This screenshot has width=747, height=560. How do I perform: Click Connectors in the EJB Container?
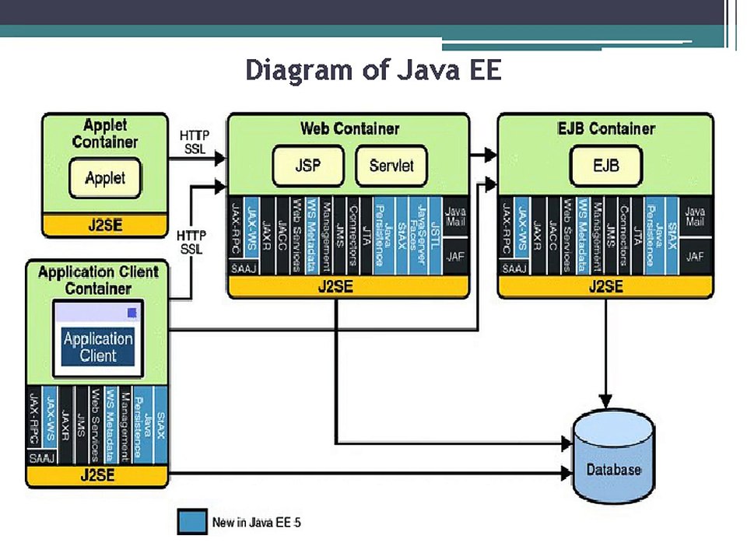[x=623, y=235]
